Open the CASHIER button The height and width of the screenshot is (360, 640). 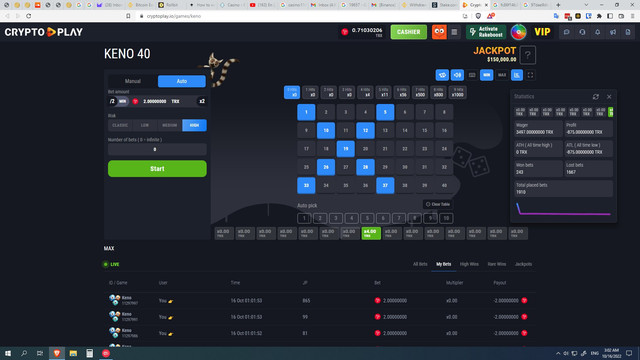tap(409, 32)
